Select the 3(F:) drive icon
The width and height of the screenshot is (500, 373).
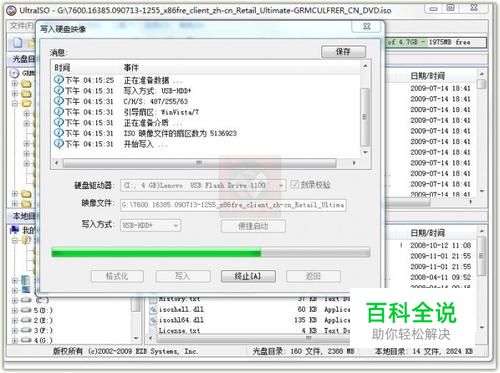click(26, 330)
